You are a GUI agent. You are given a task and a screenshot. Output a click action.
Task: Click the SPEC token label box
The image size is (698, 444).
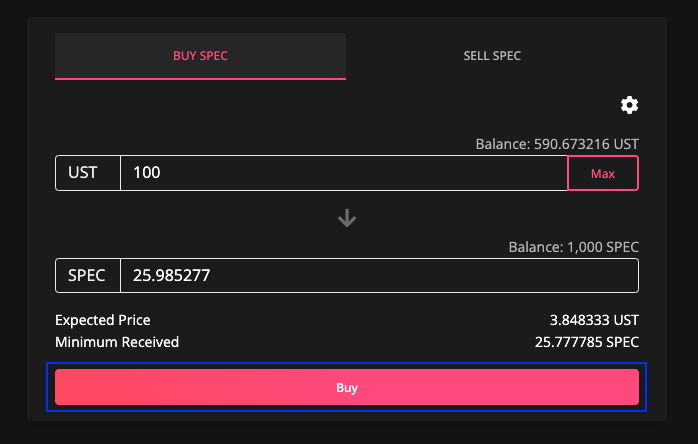(88, 275)
